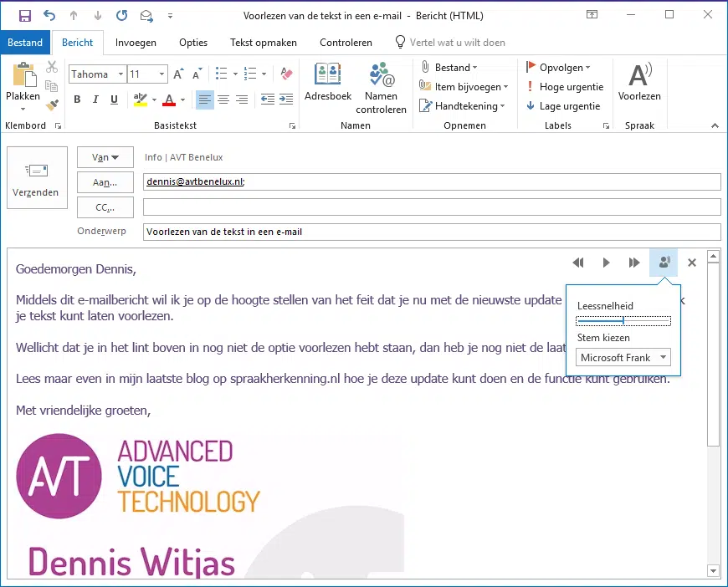The height and width of the screenshot is (587, 728).
Task: Expand the Tahoma font name dropdown
Action: click(121, 74)
